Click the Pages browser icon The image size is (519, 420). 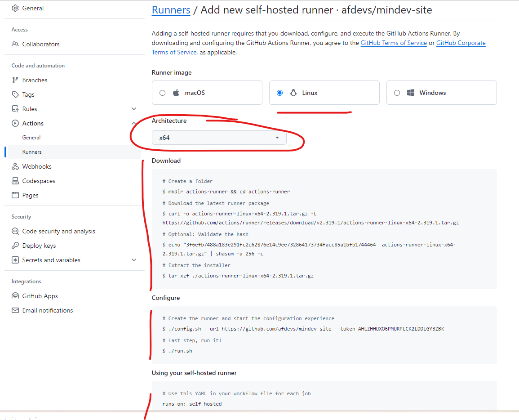(x=15, y=196)
